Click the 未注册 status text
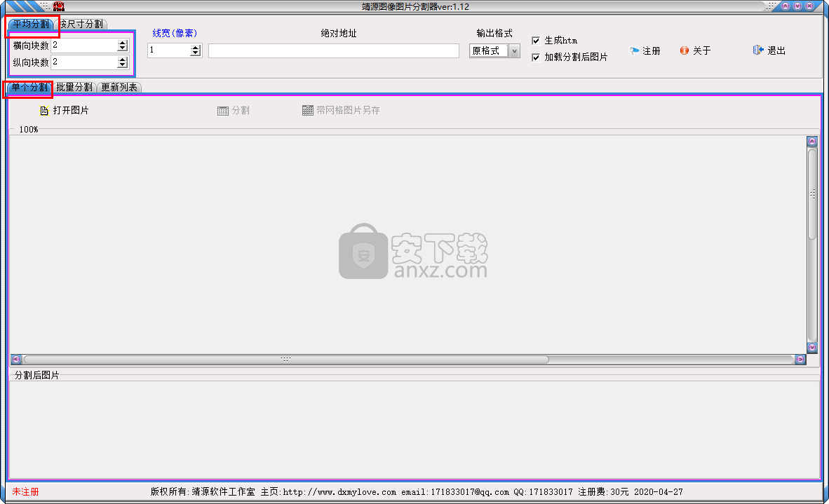 [x=25, y=492]
